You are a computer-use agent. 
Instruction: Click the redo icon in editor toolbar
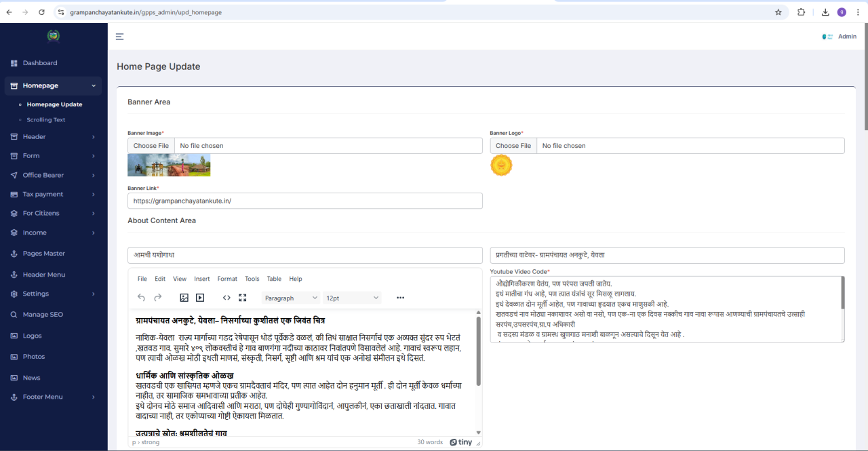point(158,298)
